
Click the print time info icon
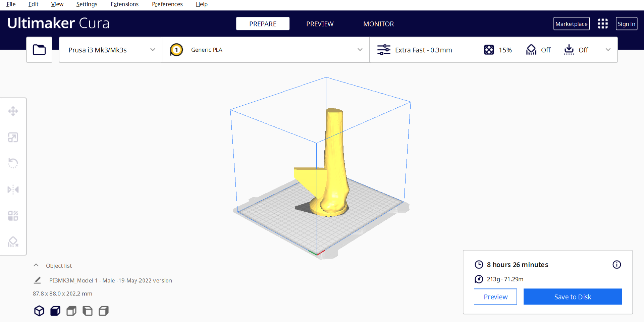pyautogui.click(x=616, y=265)
